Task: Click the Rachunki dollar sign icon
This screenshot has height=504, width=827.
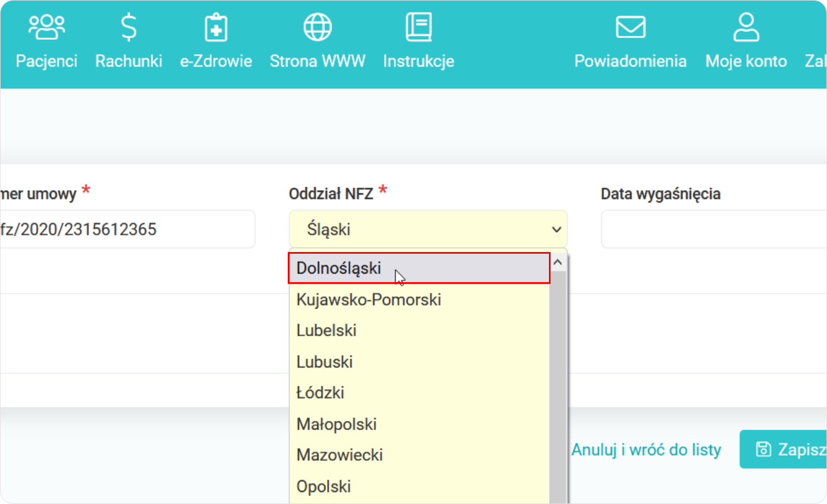Action: (129, 27)
